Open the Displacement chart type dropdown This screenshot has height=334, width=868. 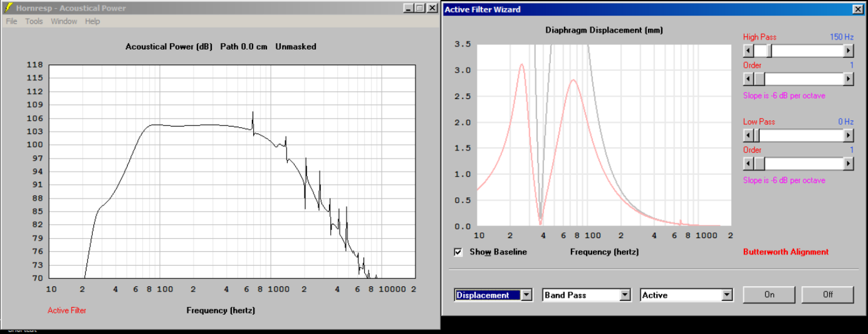pyautogui.click(x=526, y=295)
